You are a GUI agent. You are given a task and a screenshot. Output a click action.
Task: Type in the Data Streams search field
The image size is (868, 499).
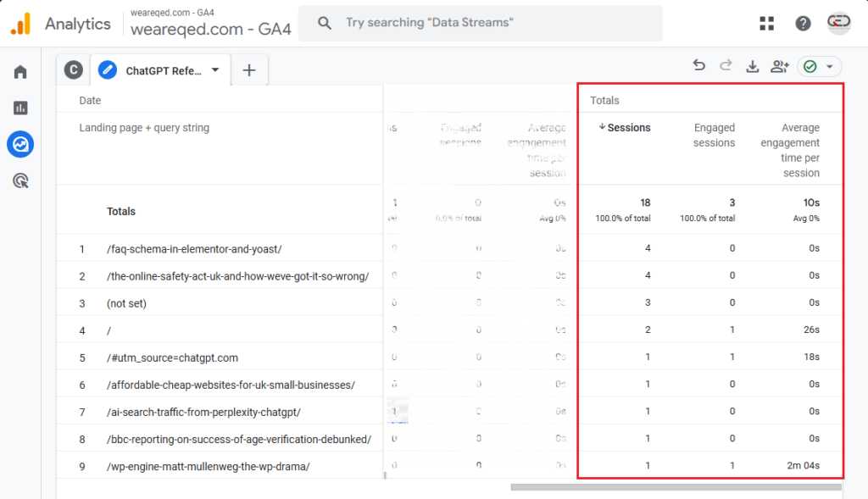click(x=480, y=23)
